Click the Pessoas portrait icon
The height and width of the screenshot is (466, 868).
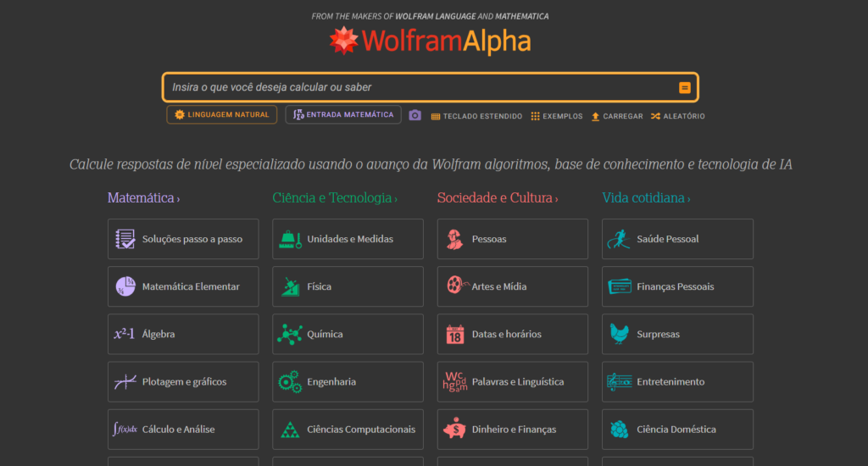[454, 239]
